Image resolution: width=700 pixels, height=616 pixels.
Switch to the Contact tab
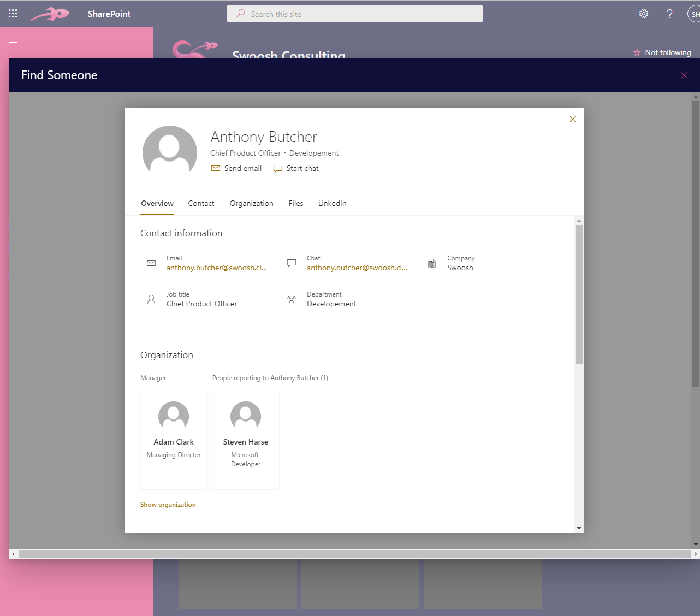tap(201, 203)
